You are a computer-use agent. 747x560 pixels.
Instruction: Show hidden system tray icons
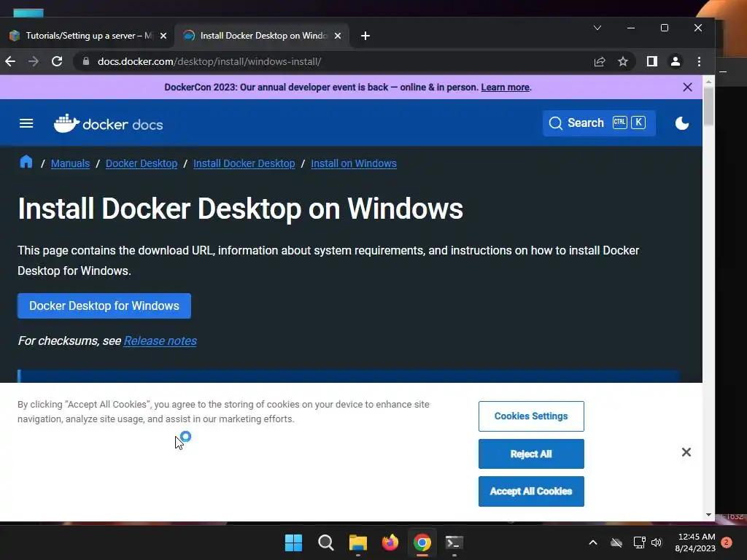tap(593, 542)
